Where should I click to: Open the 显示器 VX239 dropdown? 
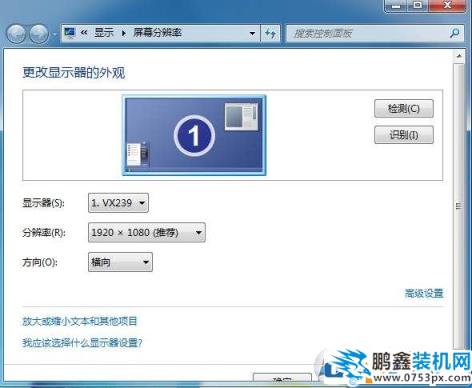(118, 203)
